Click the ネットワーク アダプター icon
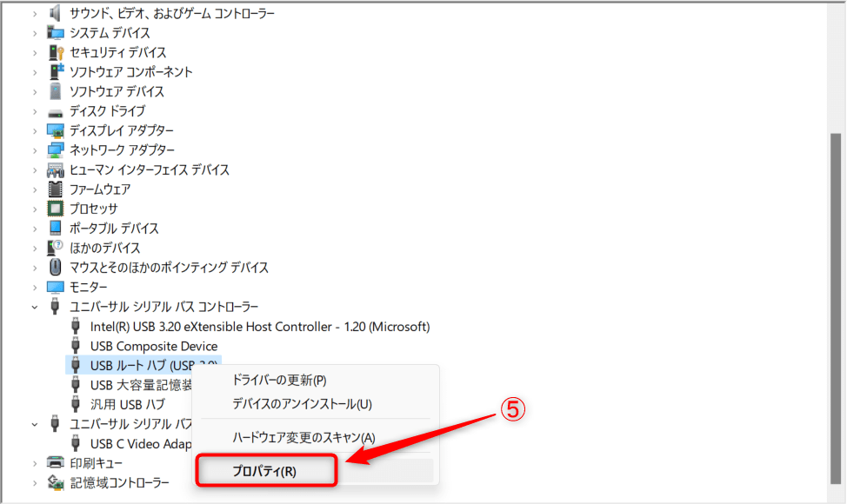This screenshot has height=504, width=847. [x=56, y=150]
